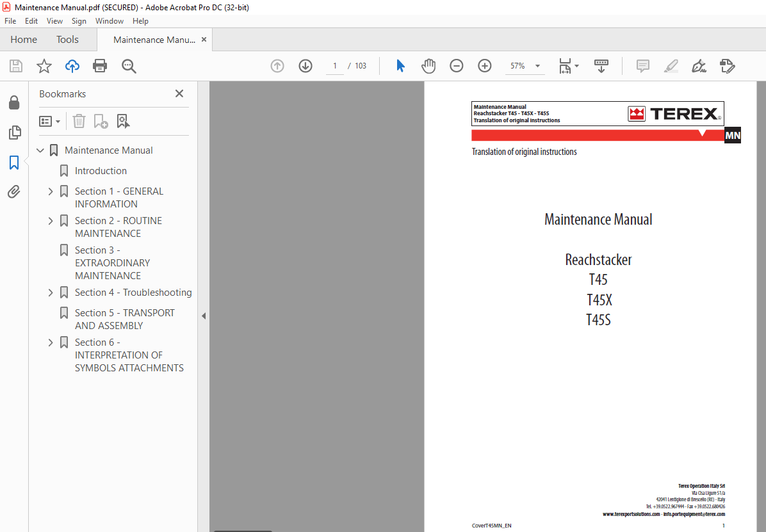Open Section 1 - GENERAL INFORMATION bookmark
The image size is (766, 532).
coord(118,197)
